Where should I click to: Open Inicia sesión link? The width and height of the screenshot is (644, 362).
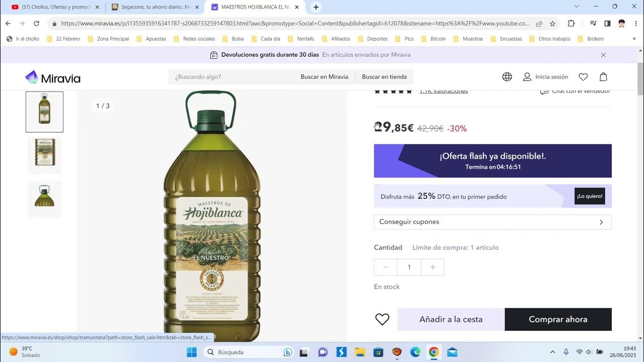[x=551, y=77]
